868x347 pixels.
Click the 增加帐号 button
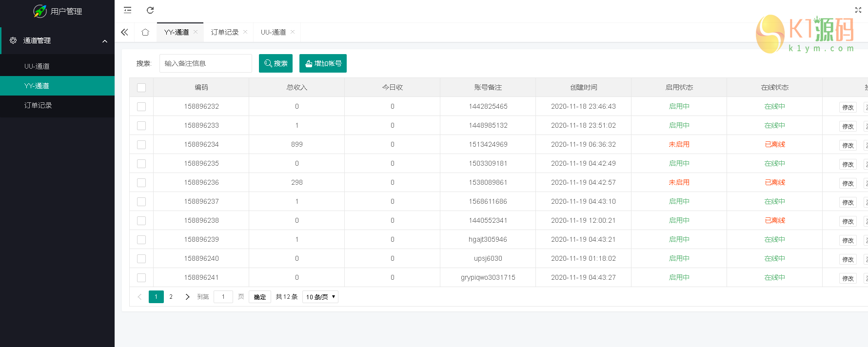coord(323,63)
